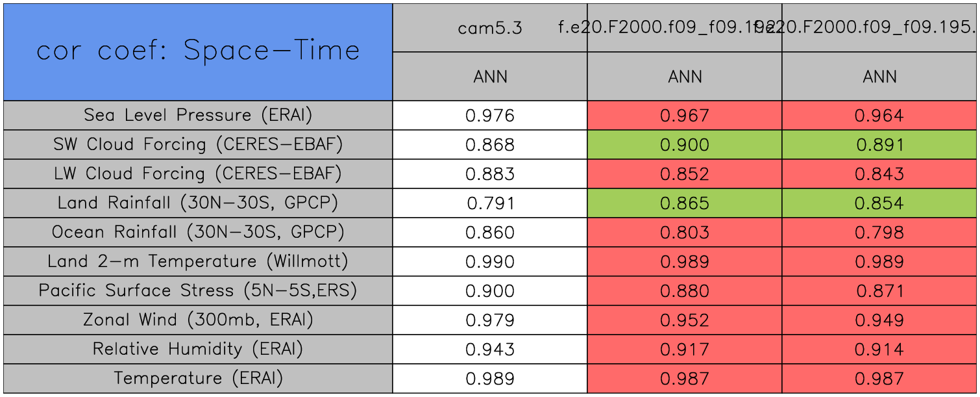Select the Land Rainfall (30N-30S, GPCP) row label
Viewport: 980px width, 397px height.
click(x=198, y=203)
